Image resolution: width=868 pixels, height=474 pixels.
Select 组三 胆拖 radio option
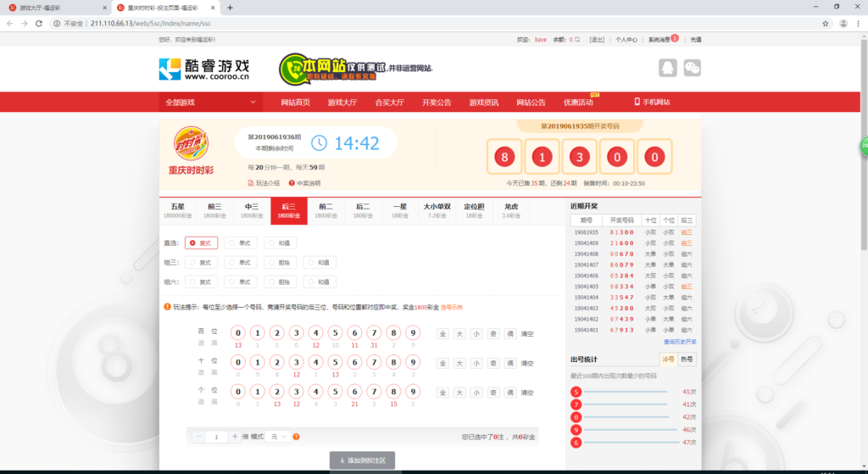coord(281,262)
